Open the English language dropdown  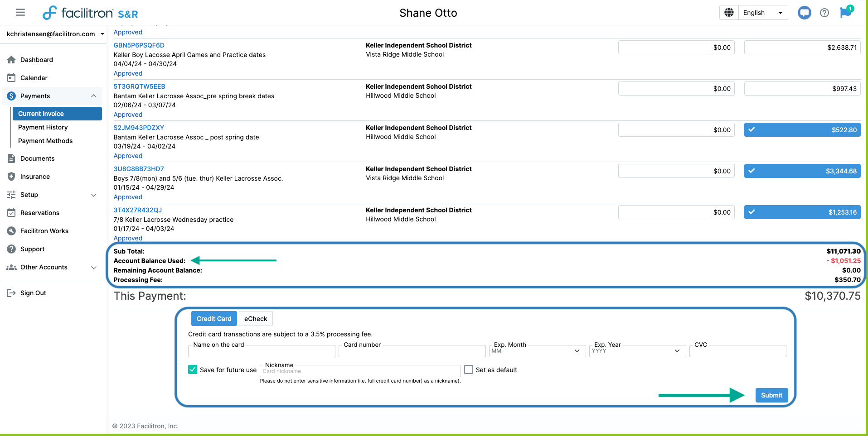763,13
